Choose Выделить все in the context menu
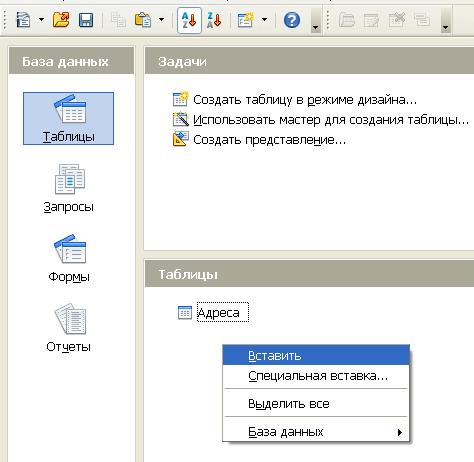This screenshot has width=474, height=462. coord(316,404)
